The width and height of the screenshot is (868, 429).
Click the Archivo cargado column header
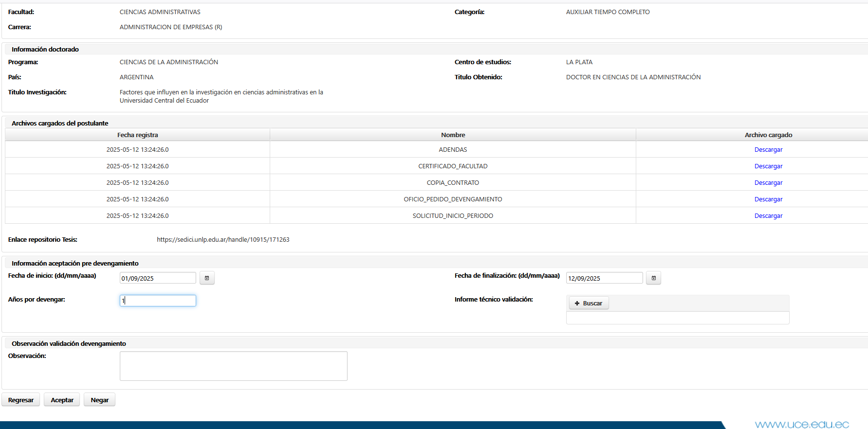pyautogui.click(x=768, y=135)
